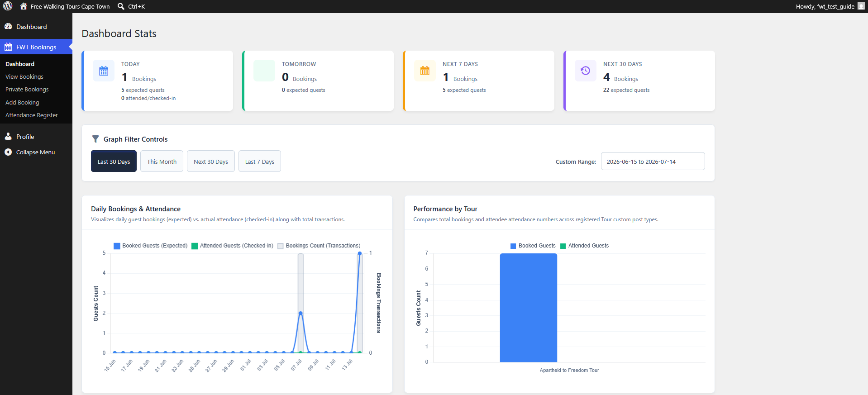This screenshot has height=395, width=868.
Task: Click the Next 7 Days orange calendar icon
Action: coord(425,71)
